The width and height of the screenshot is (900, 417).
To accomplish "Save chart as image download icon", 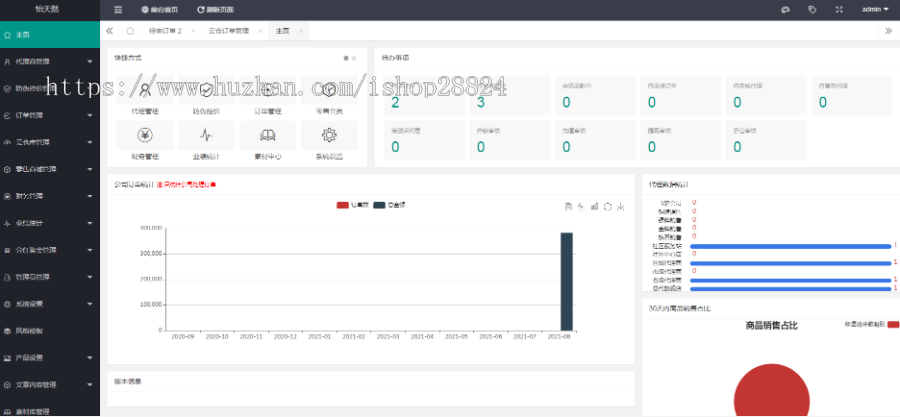I will coord(620,206).
